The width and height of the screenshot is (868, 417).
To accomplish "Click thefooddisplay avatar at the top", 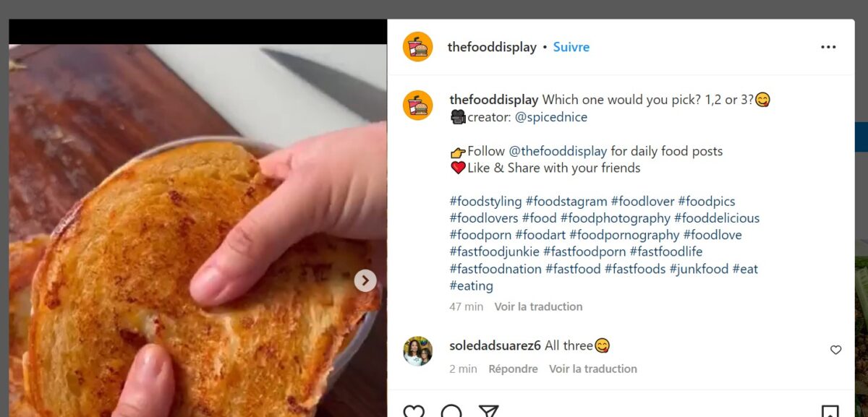I will click(418, 46).
